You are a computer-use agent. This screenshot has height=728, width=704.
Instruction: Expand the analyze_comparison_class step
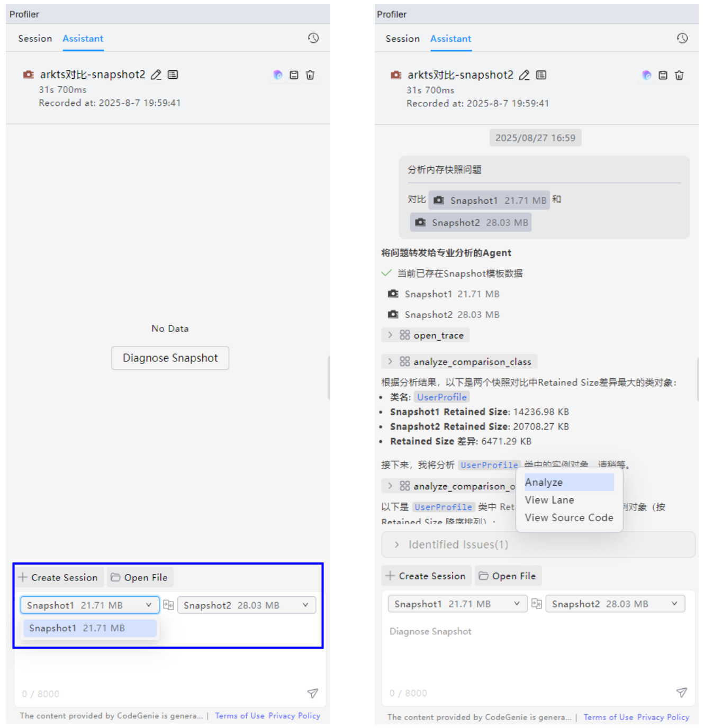coord(459,362)
